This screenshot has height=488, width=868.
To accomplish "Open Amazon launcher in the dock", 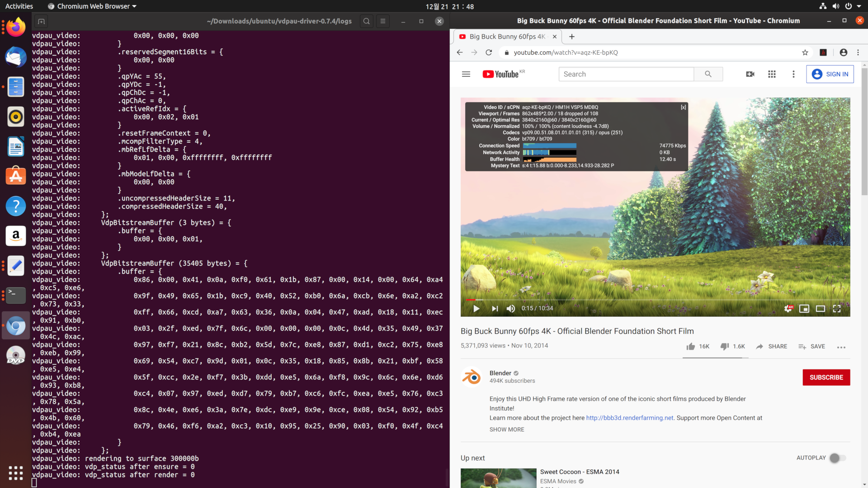I will [x=16, y=236].
